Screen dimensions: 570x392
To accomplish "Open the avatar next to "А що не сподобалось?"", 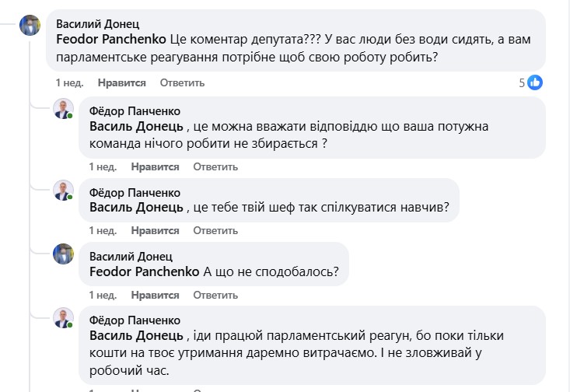I will tap(63, 254).
